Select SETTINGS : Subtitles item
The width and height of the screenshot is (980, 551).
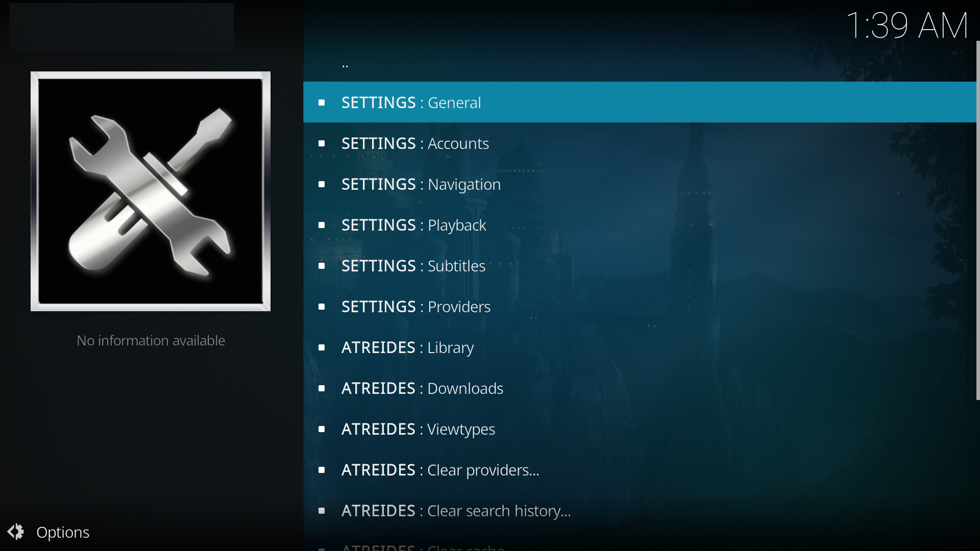(x=640, y=265)
